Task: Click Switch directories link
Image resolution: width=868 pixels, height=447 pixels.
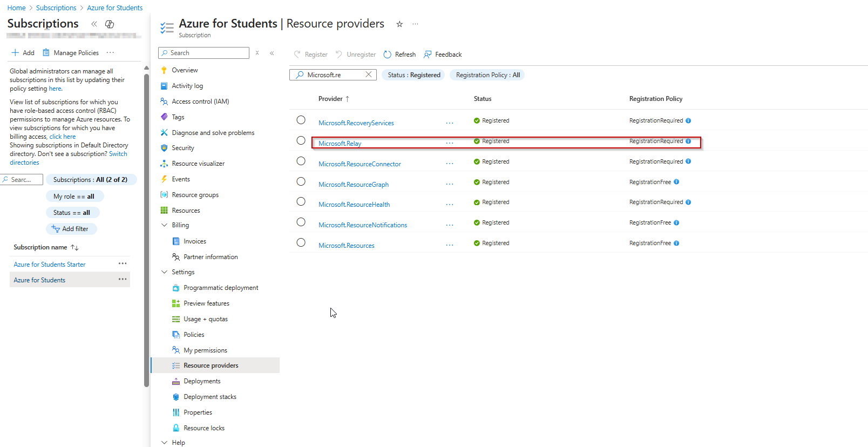Action: pos(69,158)
